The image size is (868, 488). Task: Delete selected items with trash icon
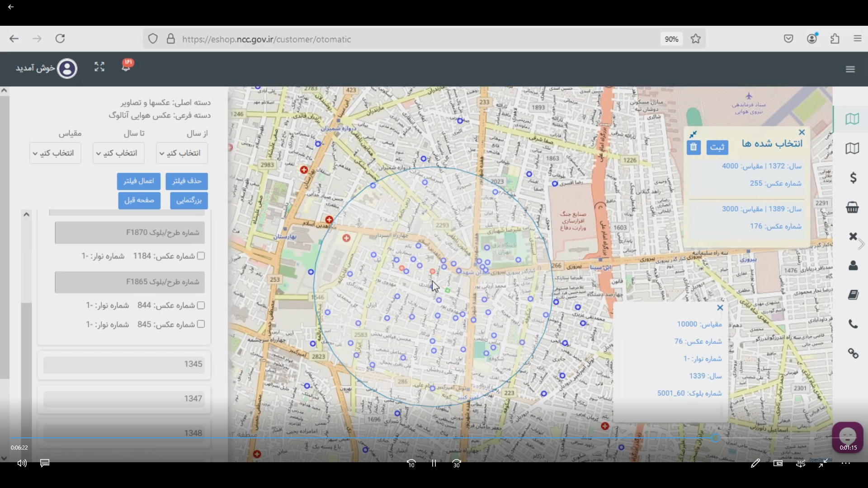(693, 147)
